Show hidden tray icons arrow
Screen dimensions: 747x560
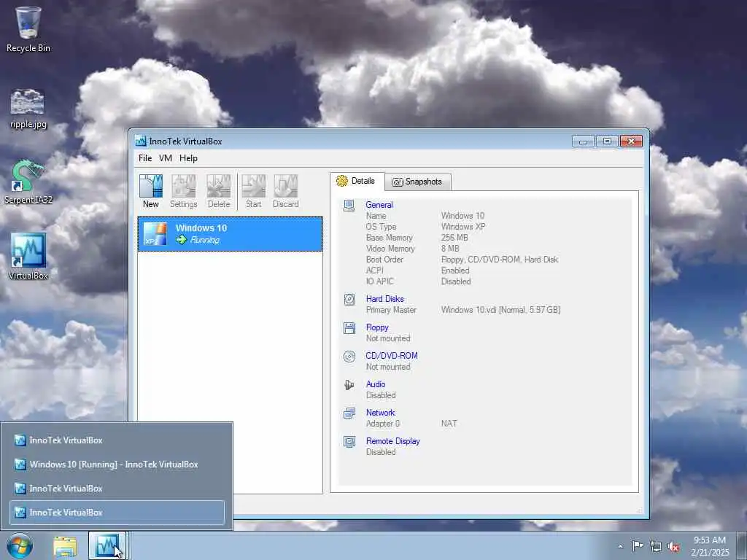point(620,547)
